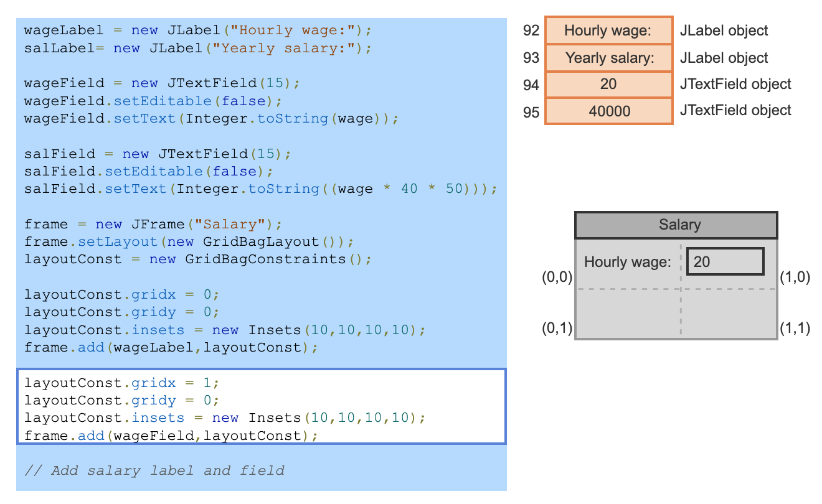
Task: Click the line setting salField text to wage * 40 * 50
Action: (x=261, y=189)
